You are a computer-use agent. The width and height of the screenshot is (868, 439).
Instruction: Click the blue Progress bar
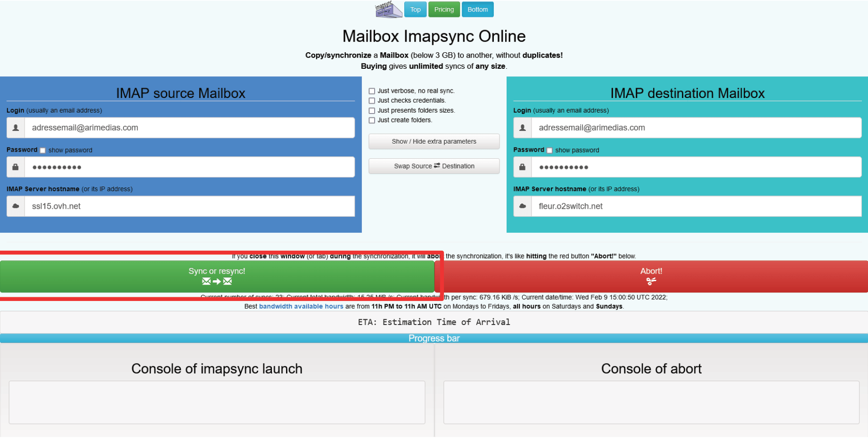tap(434, 338)
